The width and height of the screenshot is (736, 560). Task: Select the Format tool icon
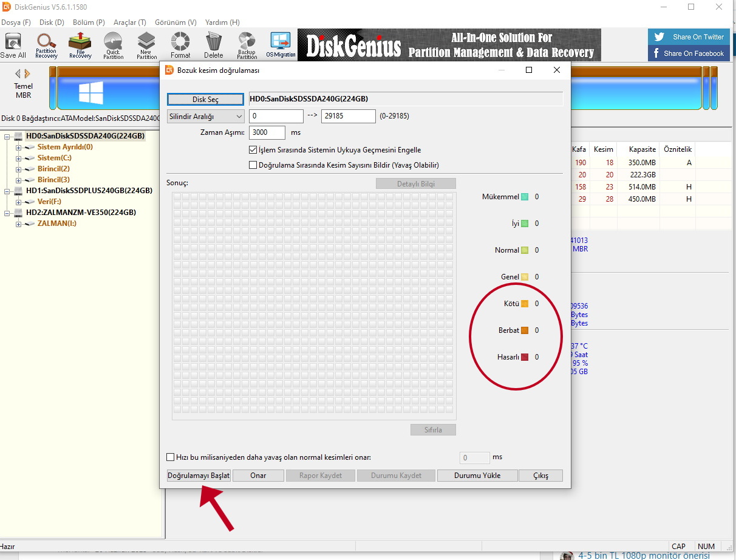pos(180,46)
